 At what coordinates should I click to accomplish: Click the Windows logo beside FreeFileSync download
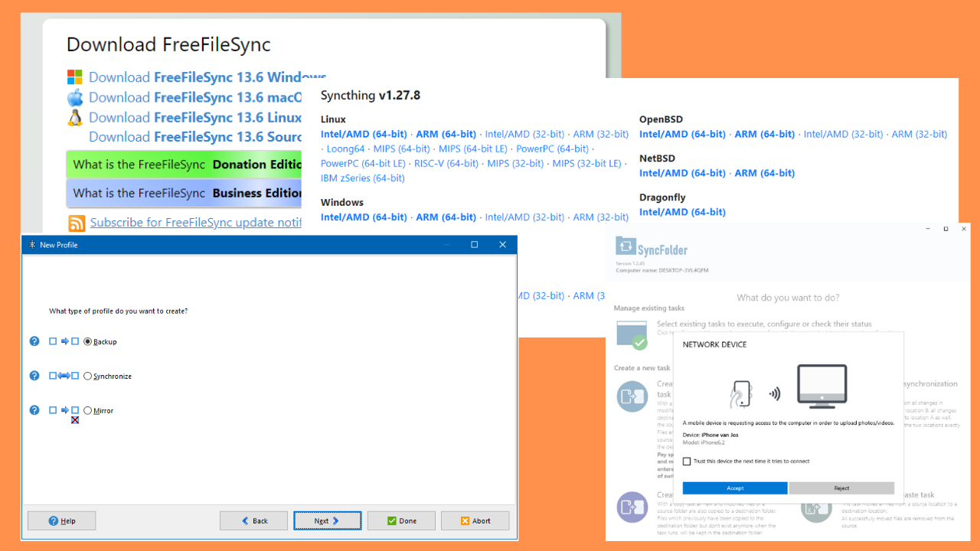74,77
